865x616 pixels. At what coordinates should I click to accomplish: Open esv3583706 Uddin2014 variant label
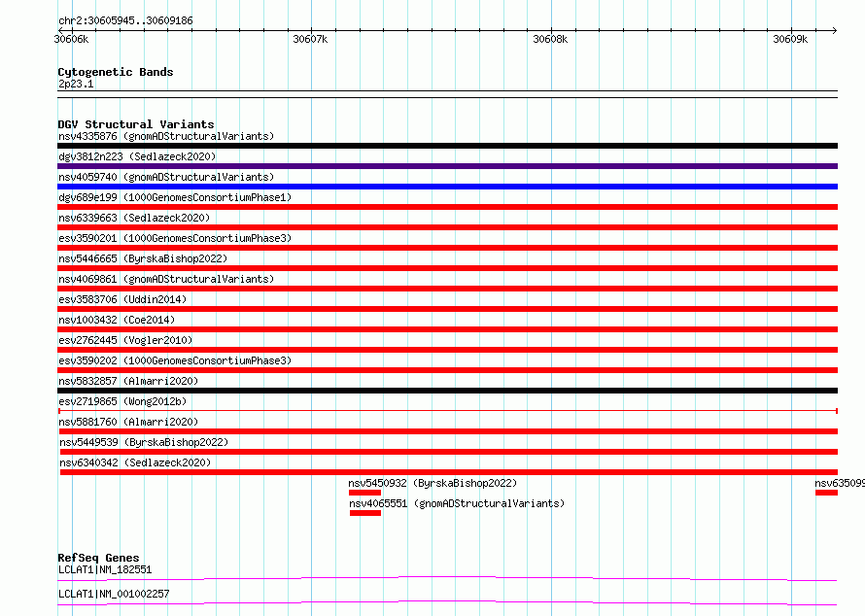pos(122,299)
